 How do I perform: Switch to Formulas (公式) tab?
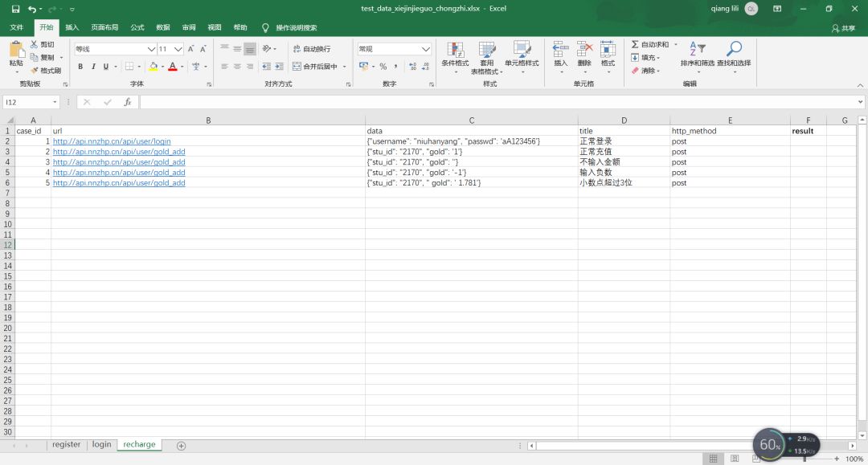pyautogui.click(x=137, y=27)
